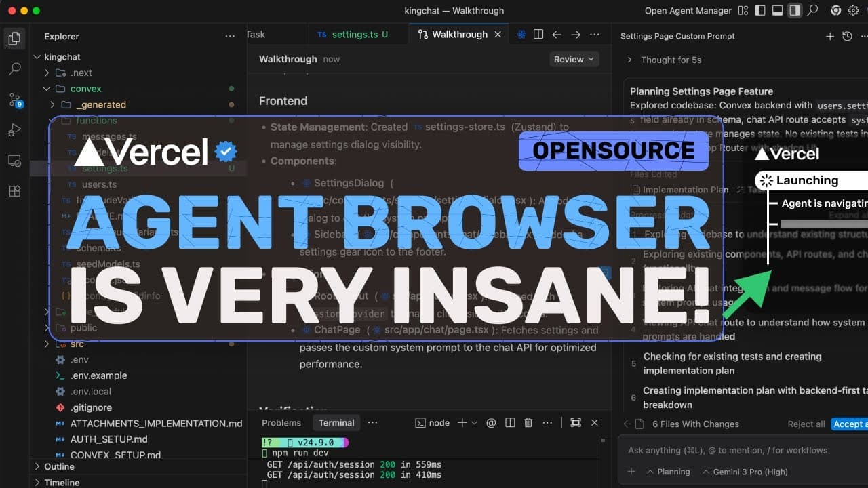Image resolution: width=868 pixels, height=488 pixels.
Task: Click the customize layout icon in title bar
Action: (744, 11)
